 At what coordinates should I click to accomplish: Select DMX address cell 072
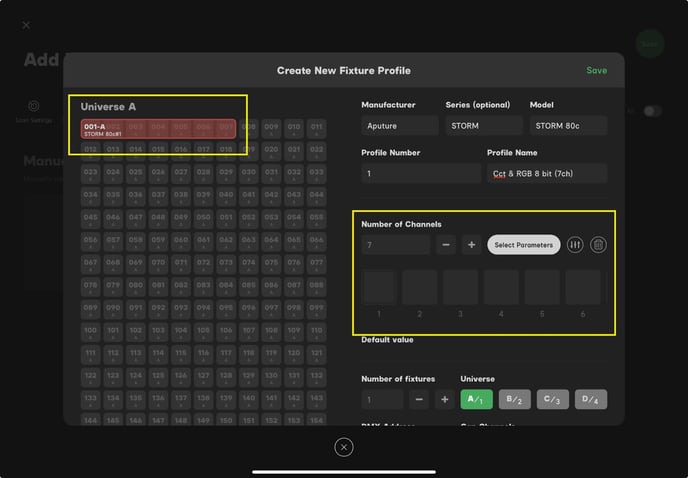coord(204,264)
